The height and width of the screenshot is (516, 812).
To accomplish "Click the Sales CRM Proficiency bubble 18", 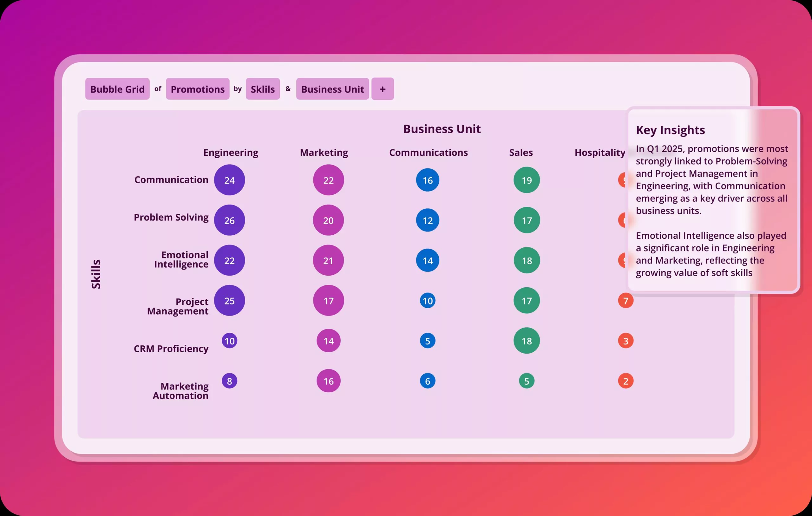I will (x=527, y=341).
